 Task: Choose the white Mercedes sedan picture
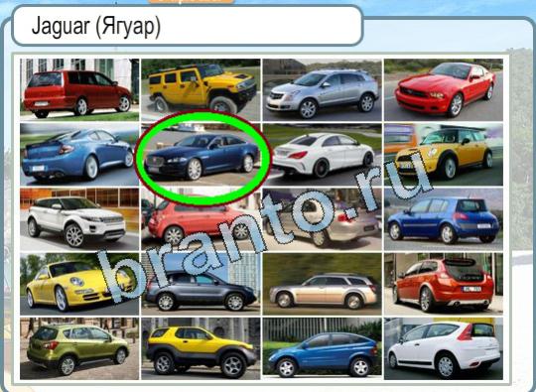tap(322, 155)
